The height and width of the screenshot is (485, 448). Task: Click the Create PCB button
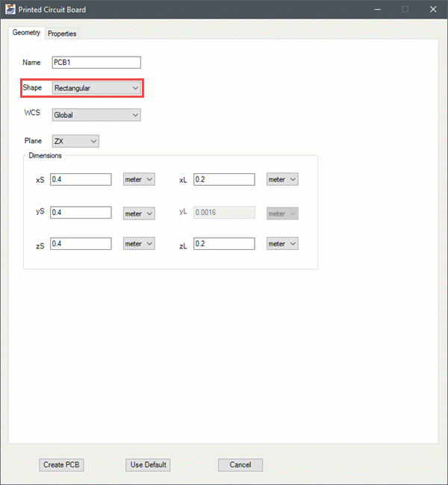coord(61,465)
